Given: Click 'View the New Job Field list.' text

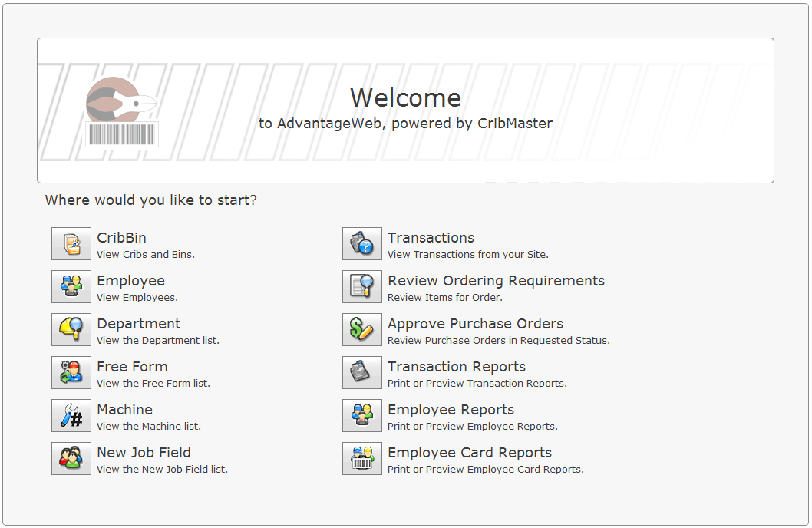Looking at the screenshot, I should click(162, 469).
